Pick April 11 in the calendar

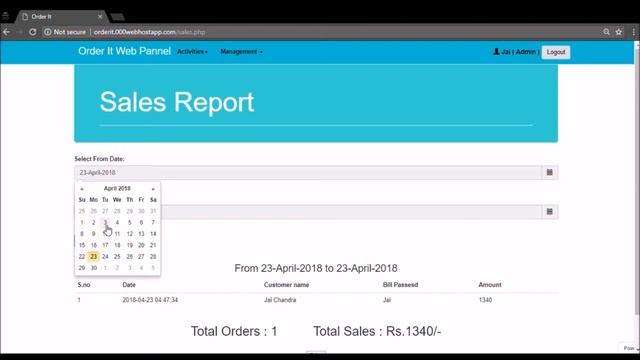click(117, 234)
